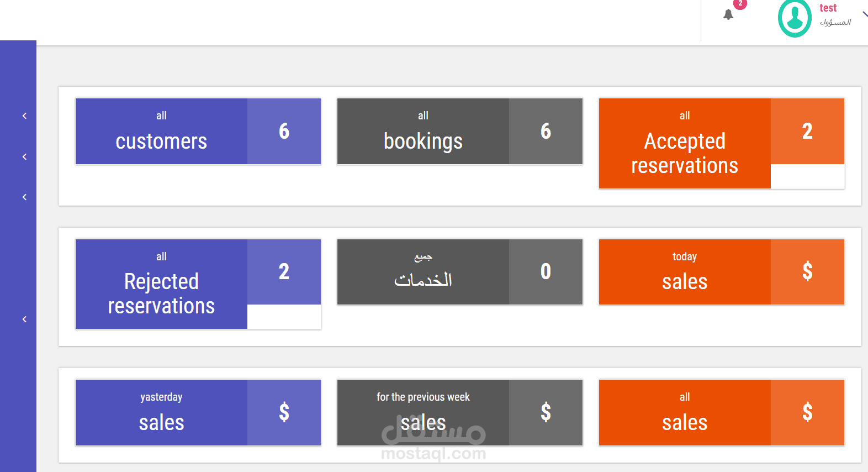Open the الخدمات services card
This screenshot has height=472, width=868.
(x=423, y=272)
